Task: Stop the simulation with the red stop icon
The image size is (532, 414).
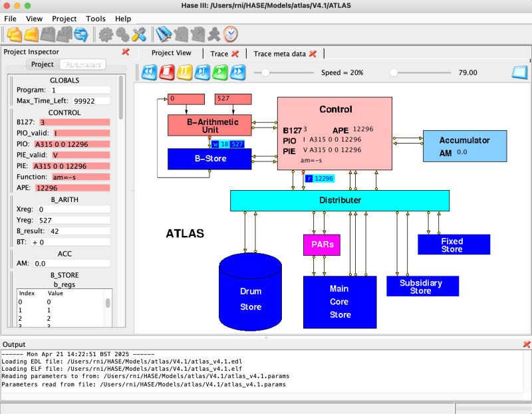Action: (167, 72)
